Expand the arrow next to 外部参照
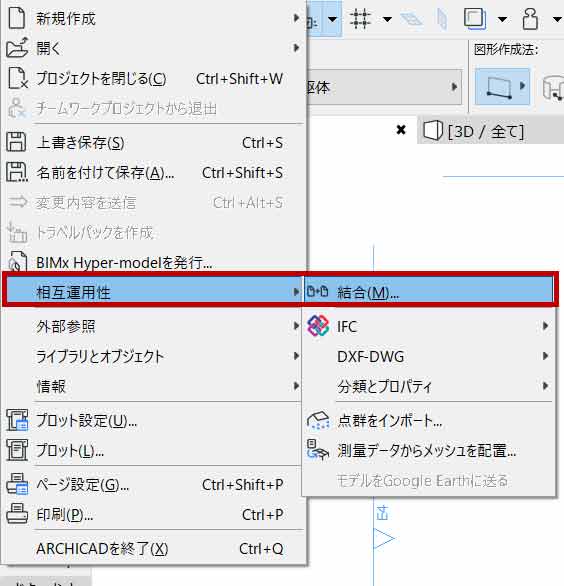This screenshot has height=586, width=564. click(x=296, y=326)
